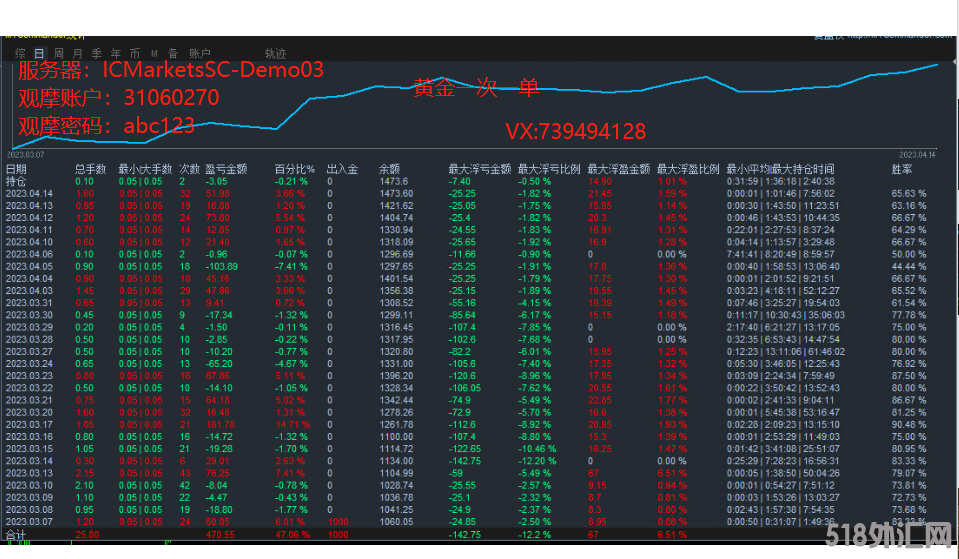This screenshot has height=559, width=959.
Task: Switch to the M tab
Action: tap(154, 53)
